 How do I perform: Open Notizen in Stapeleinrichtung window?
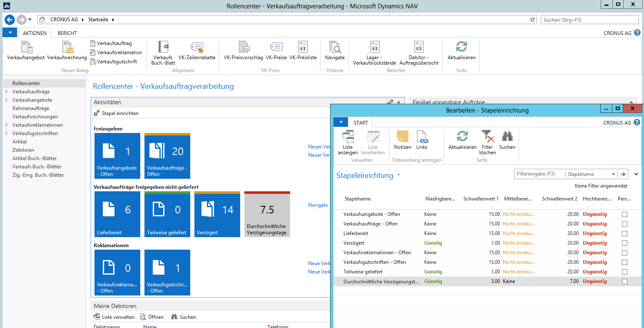pyautogui.click(x=403, y=140)
